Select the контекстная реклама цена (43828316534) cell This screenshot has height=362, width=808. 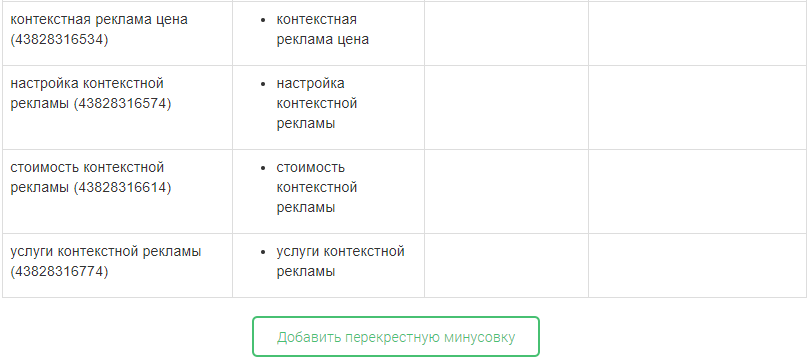(117, 33)
